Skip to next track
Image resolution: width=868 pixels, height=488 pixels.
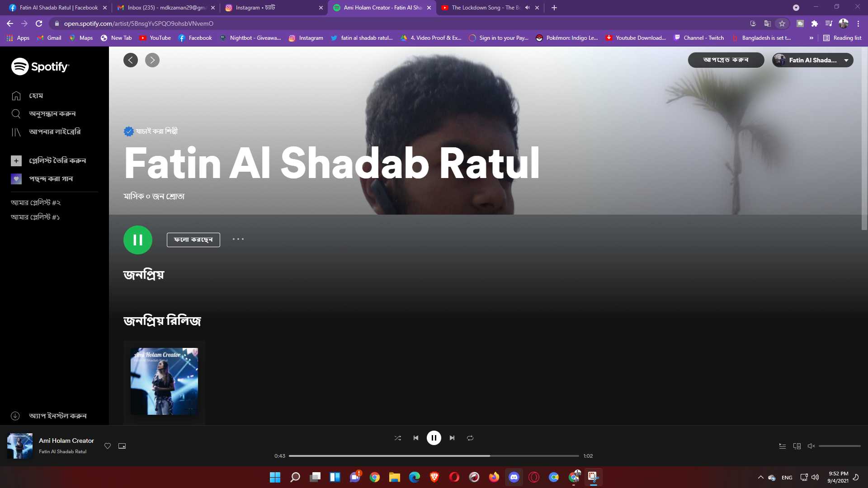pyautogui.click(x=452, y=438)
